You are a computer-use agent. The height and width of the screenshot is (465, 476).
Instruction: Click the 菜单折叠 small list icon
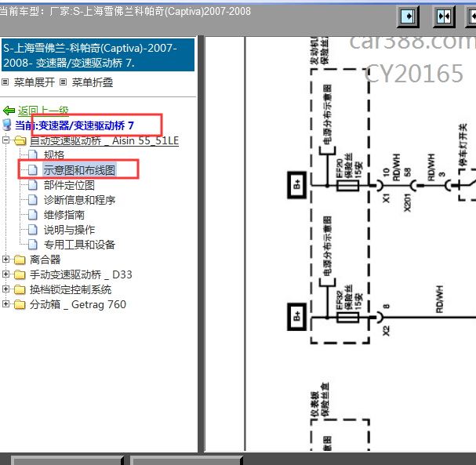[x=64, y=82]
